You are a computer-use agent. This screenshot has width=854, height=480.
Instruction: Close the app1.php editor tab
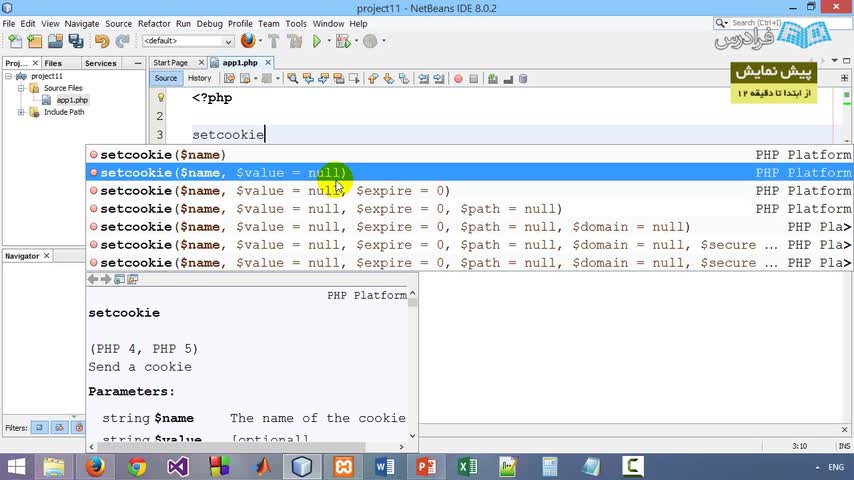pyautogui.click(x=268, y=63)
